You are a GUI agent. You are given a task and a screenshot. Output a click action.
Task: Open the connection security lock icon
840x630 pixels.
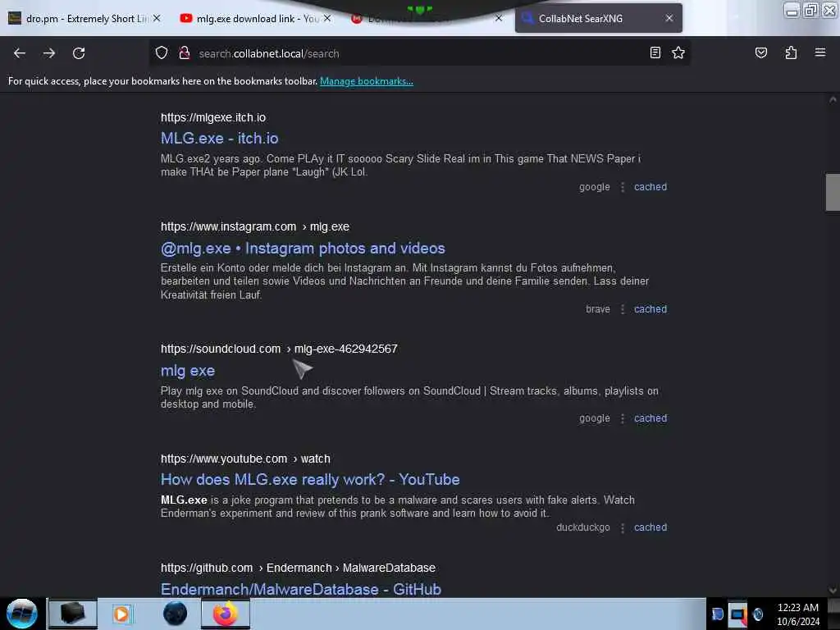(x=185, y=52)
